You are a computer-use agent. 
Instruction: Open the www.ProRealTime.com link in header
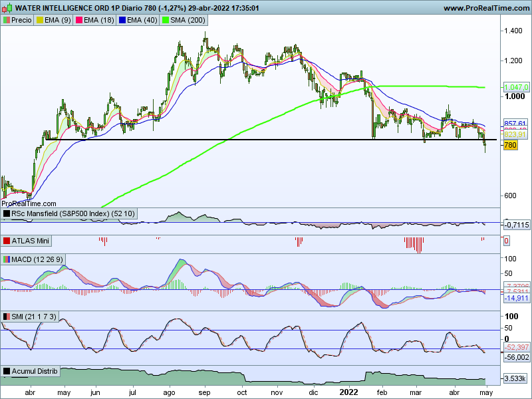tap(486, 8)
